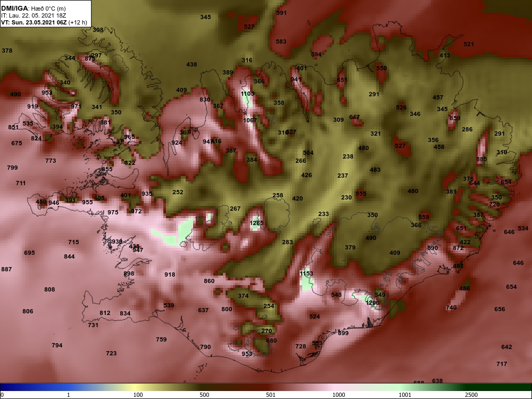Image resolution: width=532 pixels, height=399 pixels.
Task: Pick the map value 1153
Action: coord(306,273)
